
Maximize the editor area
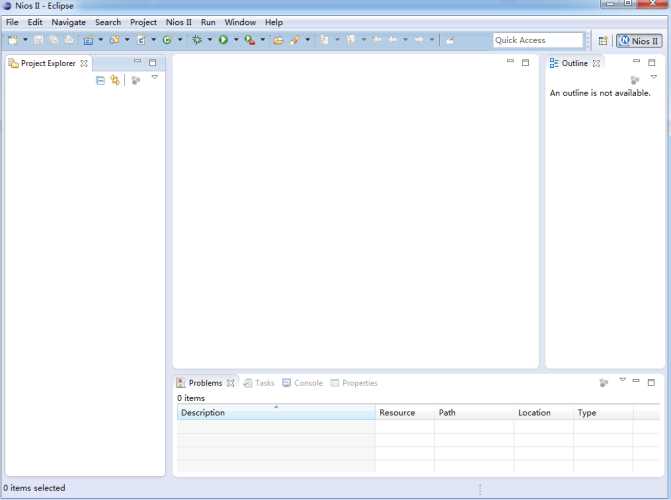526,62
